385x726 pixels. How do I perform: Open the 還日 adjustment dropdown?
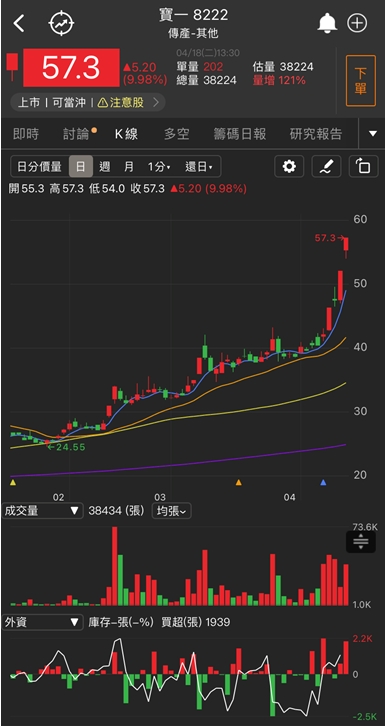(x=199, y=167)
